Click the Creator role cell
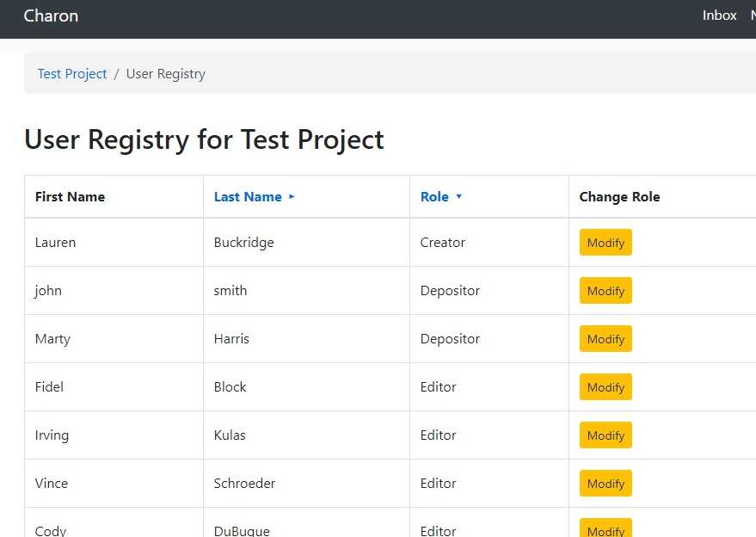The height and width of the screenshot is (537, 756). click(x=442, y=243)
